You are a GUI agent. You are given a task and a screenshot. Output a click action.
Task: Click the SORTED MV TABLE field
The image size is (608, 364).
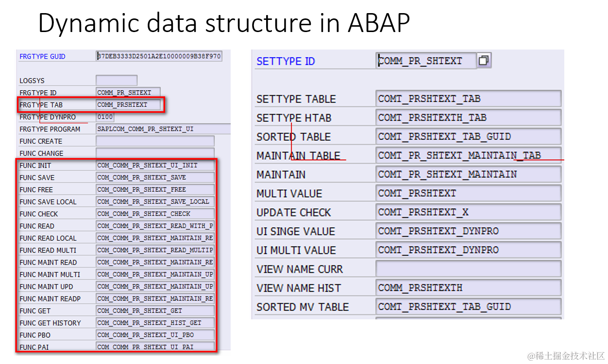(x=468, y=307)
